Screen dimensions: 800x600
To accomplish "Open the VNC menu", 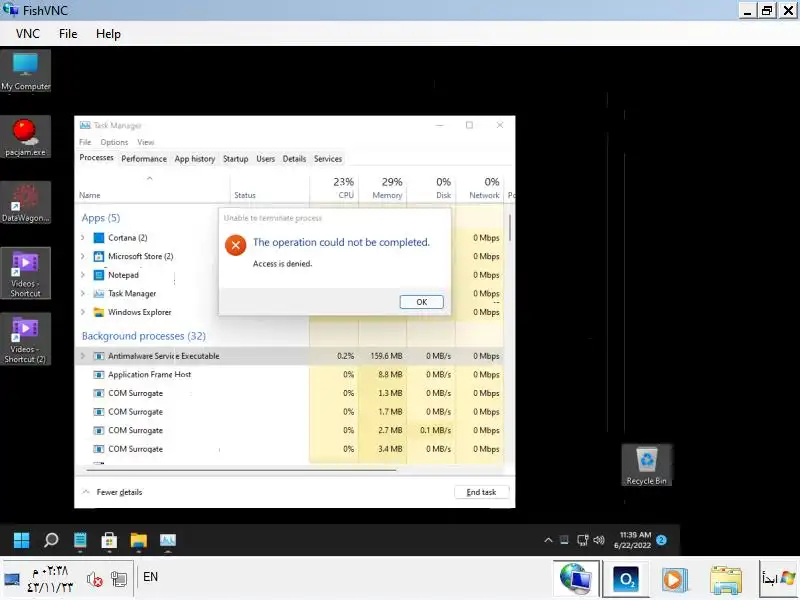I will [28, 34].
